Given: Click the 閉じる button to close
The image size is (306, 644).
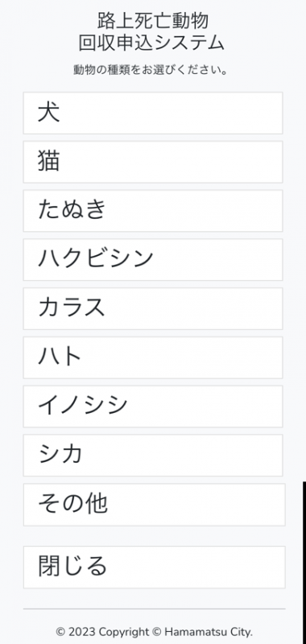Looking at the screenshot, I should (x=154, y=568).
